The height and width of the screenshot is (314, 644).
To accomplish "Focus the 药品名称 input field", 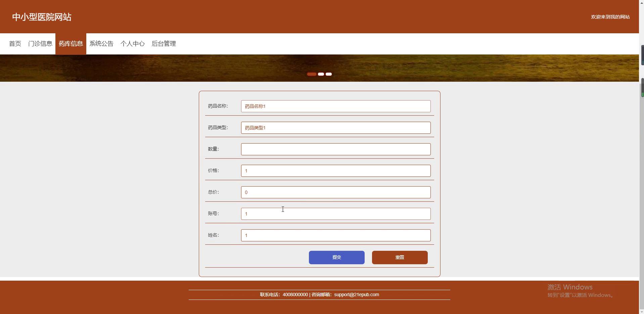I will point(336,106).
